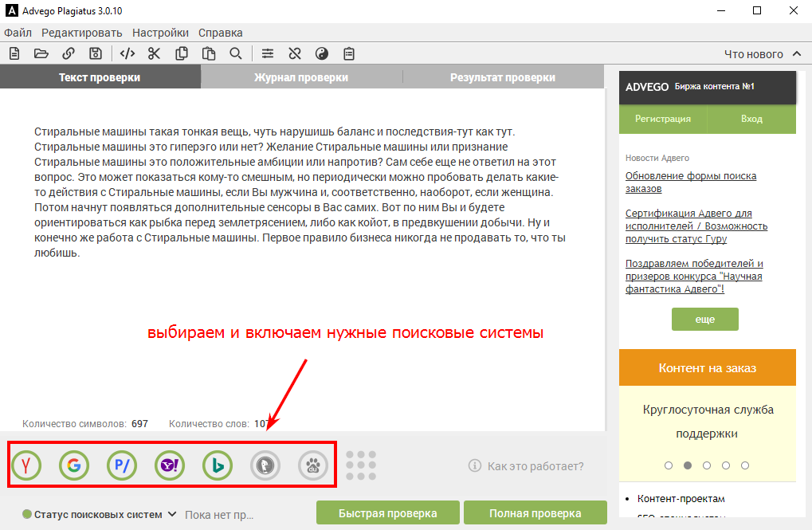Image resolution: width=812 pixels, height=530 pixels.
Task: Open the 'Редактировать' menu
Action: coord(82,33)
